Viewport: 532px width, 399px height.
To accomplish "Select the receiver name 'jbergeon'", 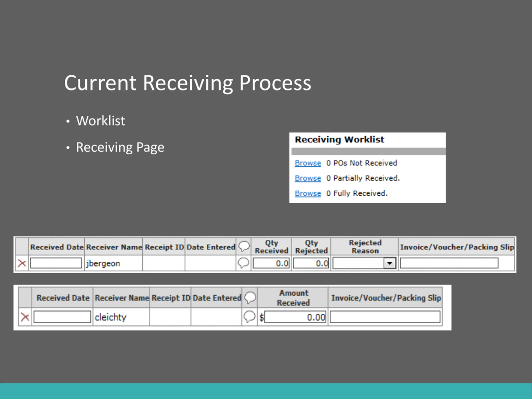I will pos(103,264).
